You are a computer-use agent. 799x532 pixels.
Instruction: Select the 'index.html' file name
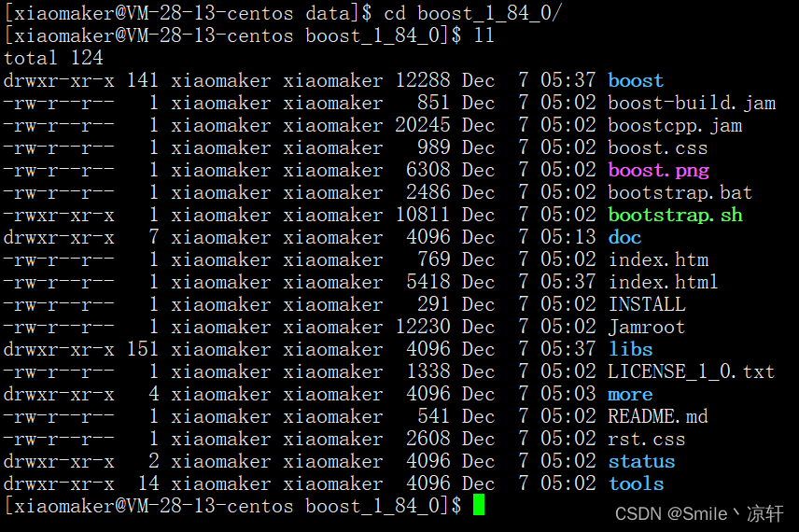click(663, 282)
